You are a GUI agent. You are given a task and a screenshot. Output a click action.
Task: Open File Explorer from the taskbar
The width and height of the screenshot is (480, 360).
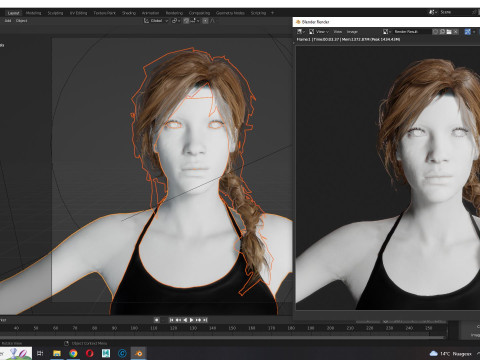(x=57, y=353)
